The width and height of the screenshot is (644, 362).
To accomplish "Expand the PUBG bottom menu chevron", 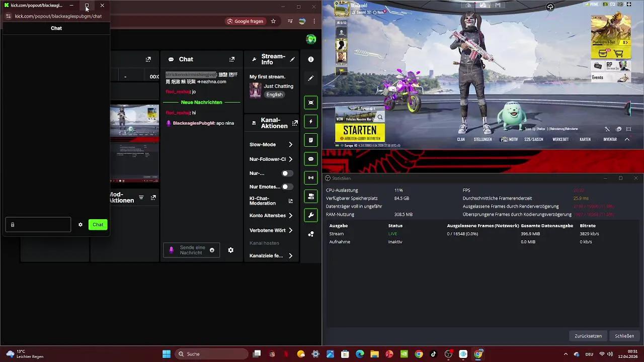I will click(x=627, y=139).
